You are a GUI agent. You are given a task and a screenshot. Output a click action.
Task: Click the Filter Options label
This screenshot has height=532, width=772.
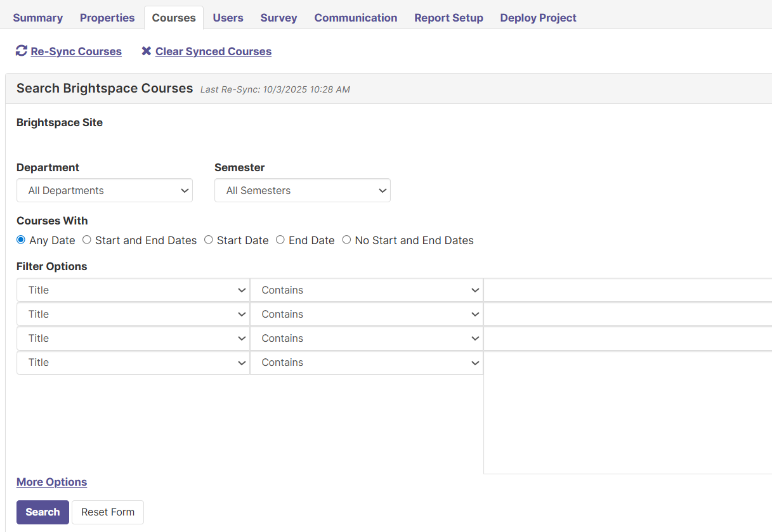(x=52, y=266)
